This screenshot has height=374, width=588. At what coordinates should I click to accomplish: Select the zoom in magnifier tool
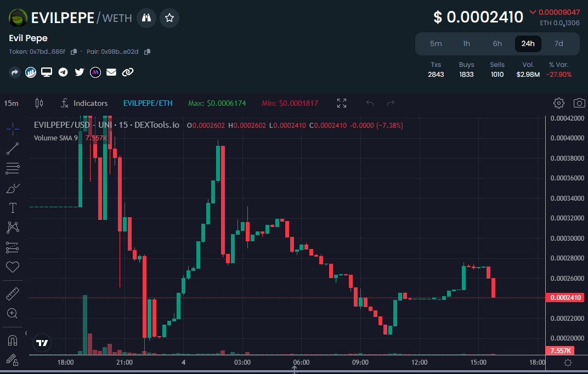tap(13, 313)
